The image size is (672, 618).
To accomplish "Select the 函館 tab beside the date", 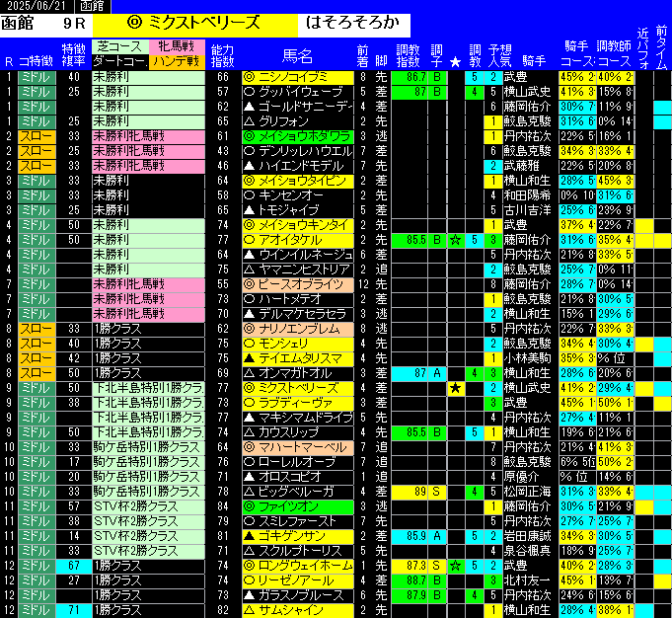I will 92,6.
